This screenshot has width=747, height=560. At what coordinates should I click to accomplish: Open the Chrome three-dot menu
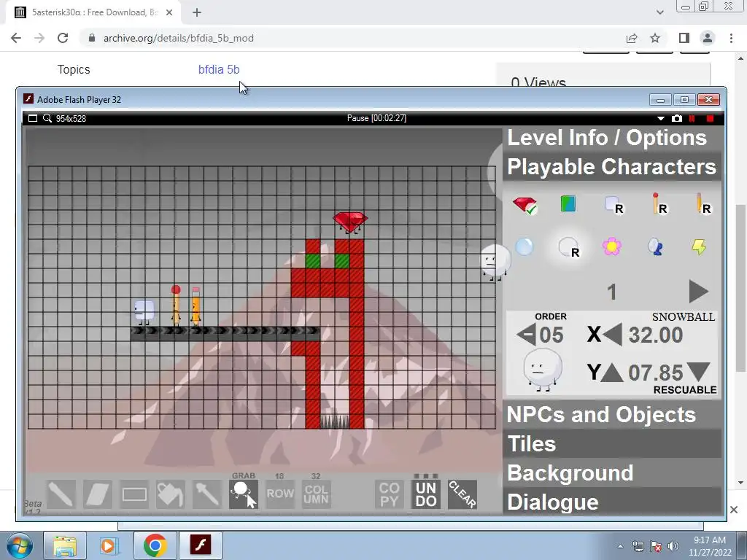point(731,38)
